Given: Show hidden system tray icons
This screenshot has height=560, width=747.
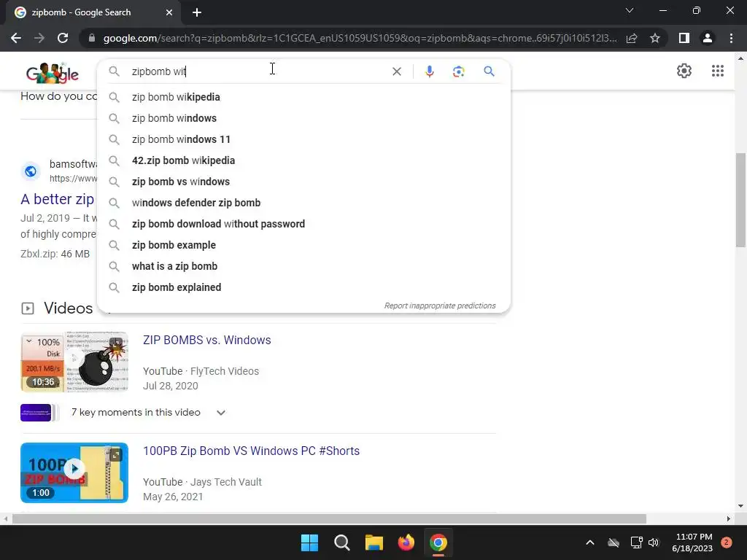Looking at the screenshot, I should pos(589,542).
